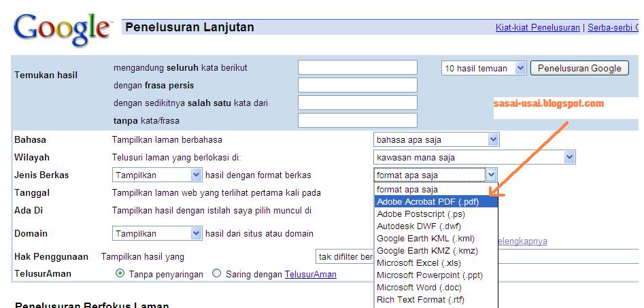Select the 'Tanpa penyaringan' radio button
644x308 pixels.
click(120, 273)
